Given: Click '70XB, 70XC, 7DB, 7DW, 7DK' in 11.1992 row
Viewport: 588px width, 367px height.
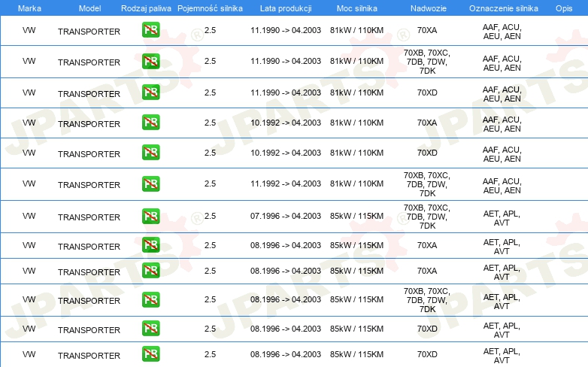Looking at the screenshot, I should click(427, 184).
